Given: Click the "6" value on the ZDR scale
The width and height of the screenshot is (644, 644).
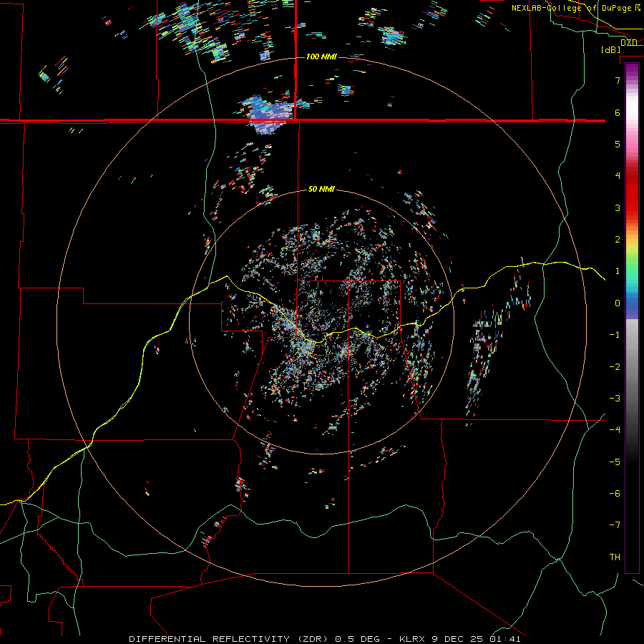Looking at the screenshot, I should coord(618,112).
